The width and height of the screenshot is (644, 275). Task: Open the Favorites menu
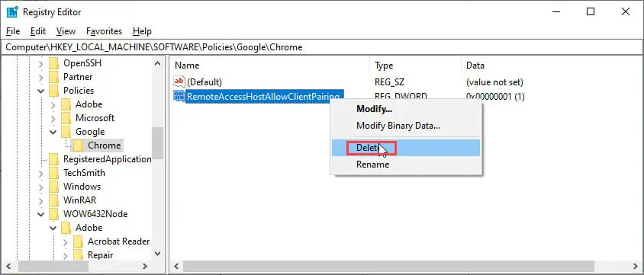[x=104, y=31]
